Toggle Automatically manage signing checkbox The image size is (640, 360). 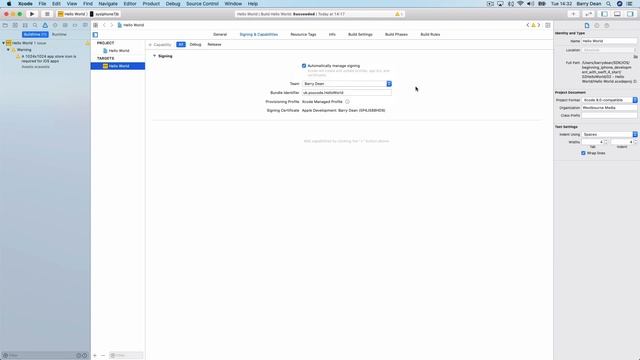(x=304, y=66)
